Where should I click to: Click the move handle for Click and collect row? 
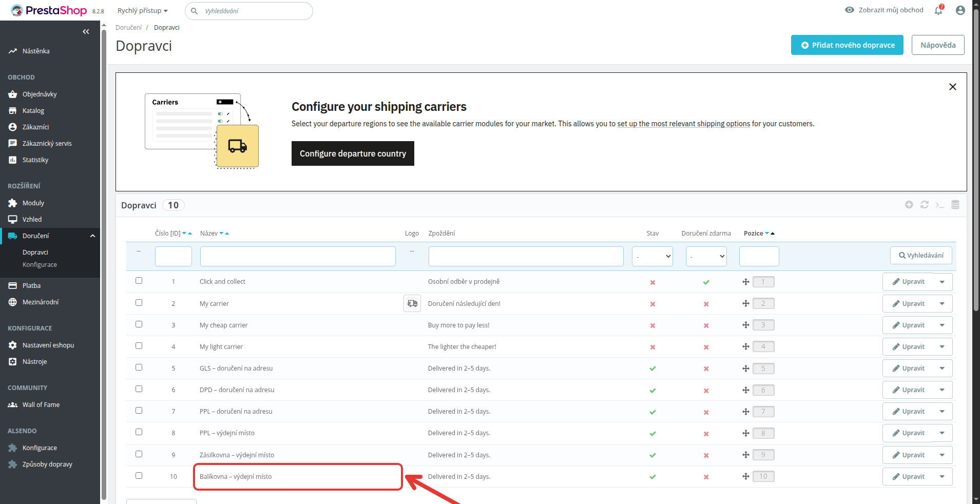click(745, 282)
